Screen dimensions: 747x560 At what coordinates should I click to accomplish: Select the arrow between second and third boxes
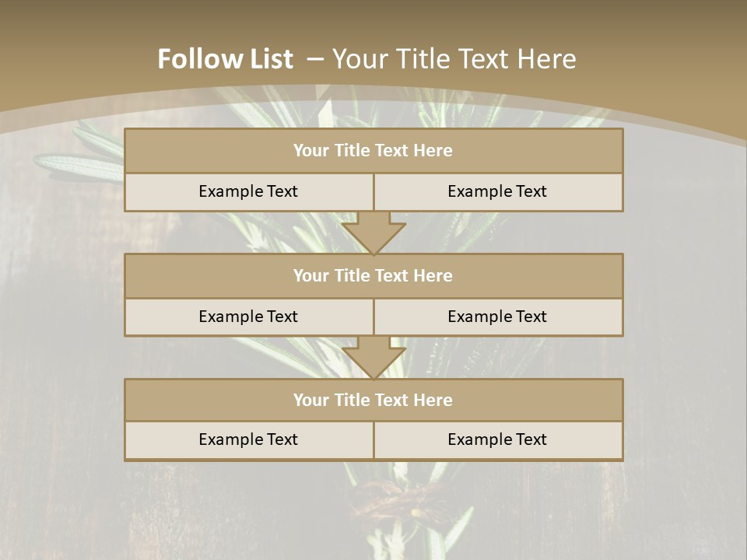coord(373,358)
